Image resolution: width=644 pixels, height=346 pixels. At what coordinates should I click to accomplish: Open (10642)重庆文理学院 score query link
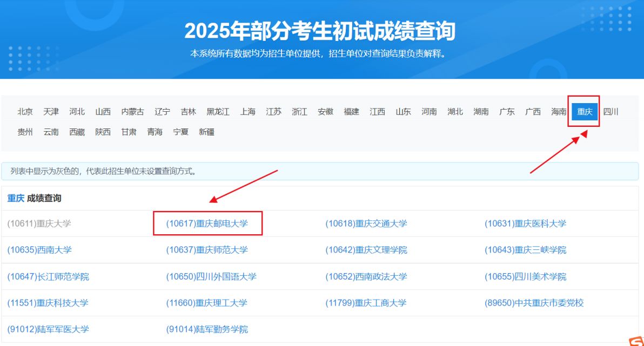(366, 250)
